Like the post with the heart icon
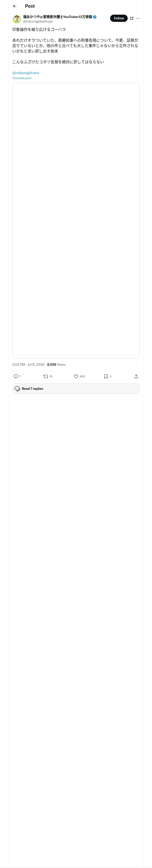This screenshot has height=868, width=152. [x=76, y=376]
